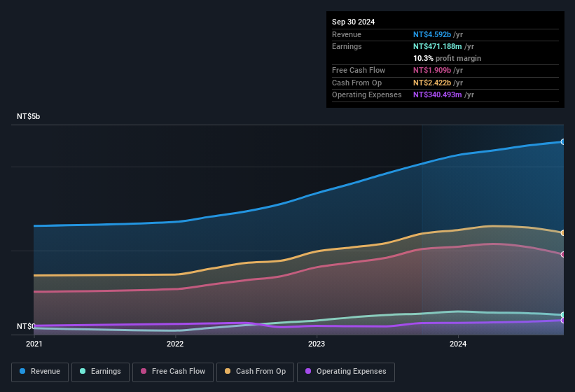Click the Revenue line endpoint marker
This screenshot has height=392, width=575.
tap(563, 142)
